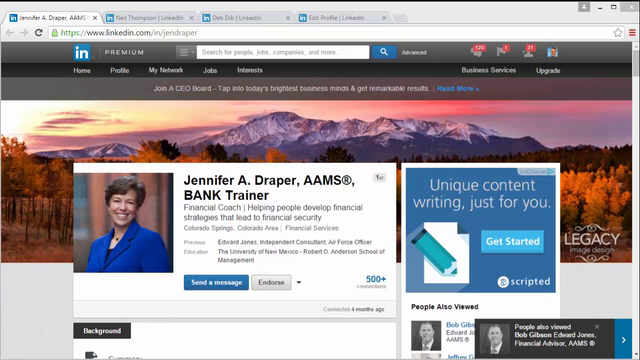
Task: Click the blue search magnifier button
Action: [384, 52]
